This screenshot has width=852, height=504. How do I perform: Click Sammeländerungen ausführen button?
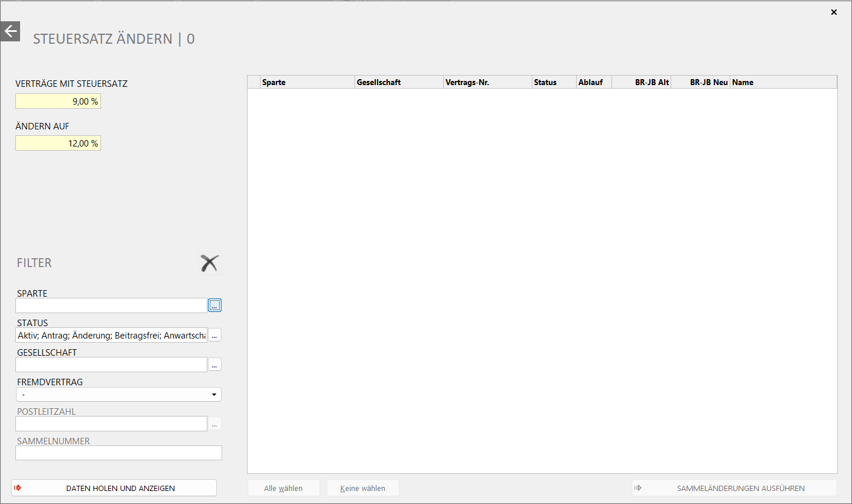[734, 488]
